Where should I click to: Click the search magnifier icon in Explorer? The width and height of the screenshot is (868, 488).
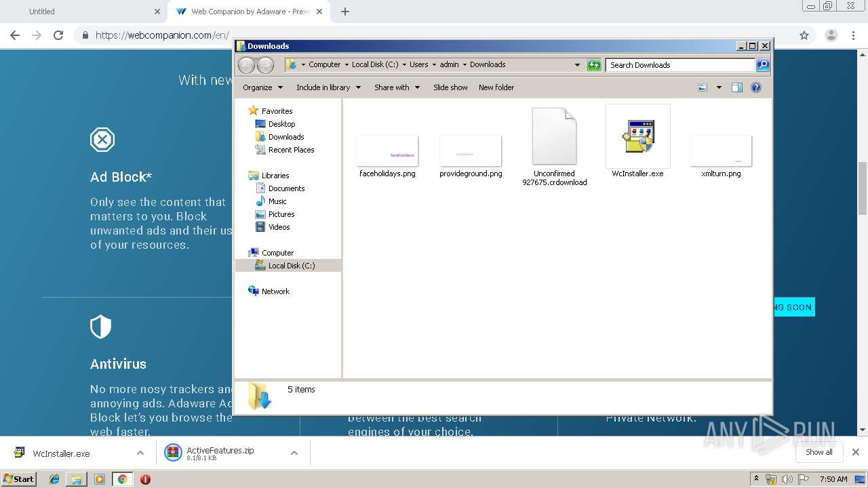click(763, 65)
